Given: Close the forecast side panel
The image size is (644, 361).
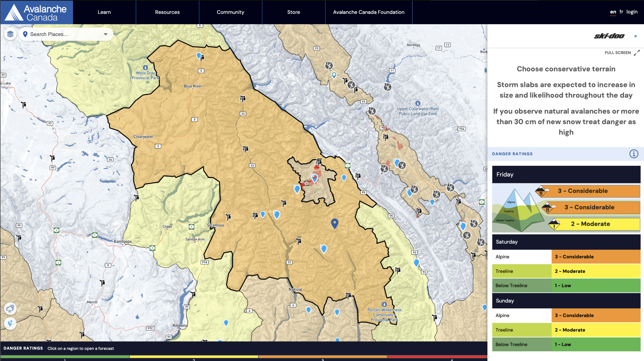Looking at the screenshot, I should (x=635, y=36).
